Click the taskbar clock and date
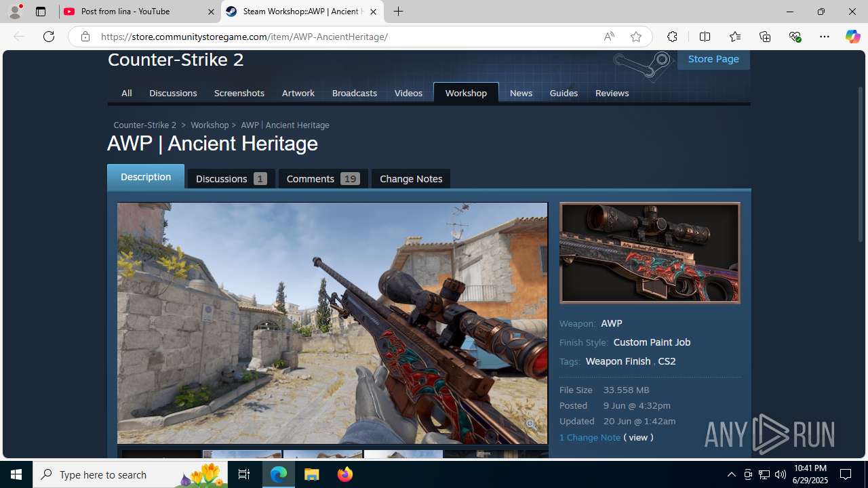The image size is (868, 488). 810,474
